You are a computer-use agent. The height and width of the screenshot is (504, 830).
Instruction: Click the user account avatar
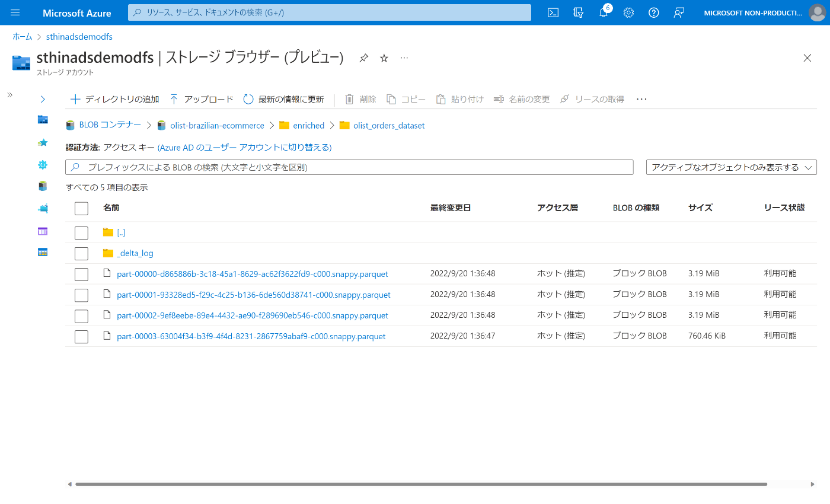[818, 12]
